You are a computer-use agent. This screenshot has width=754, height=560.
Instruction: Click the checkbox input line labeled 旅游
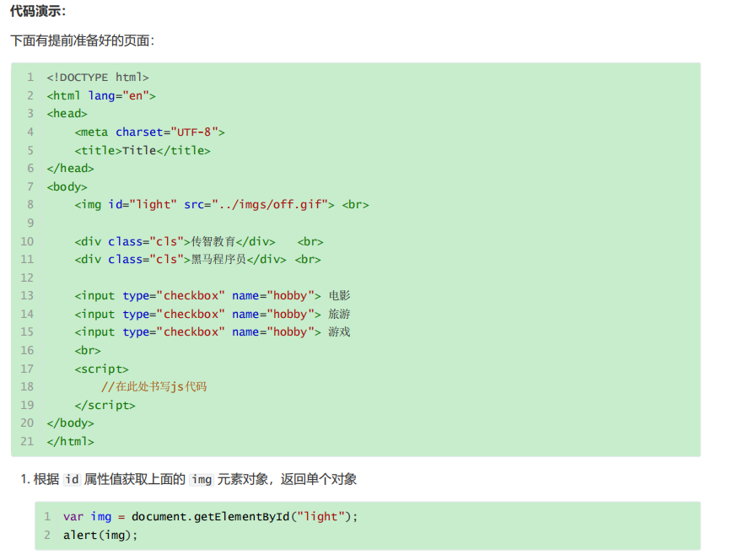213,314
